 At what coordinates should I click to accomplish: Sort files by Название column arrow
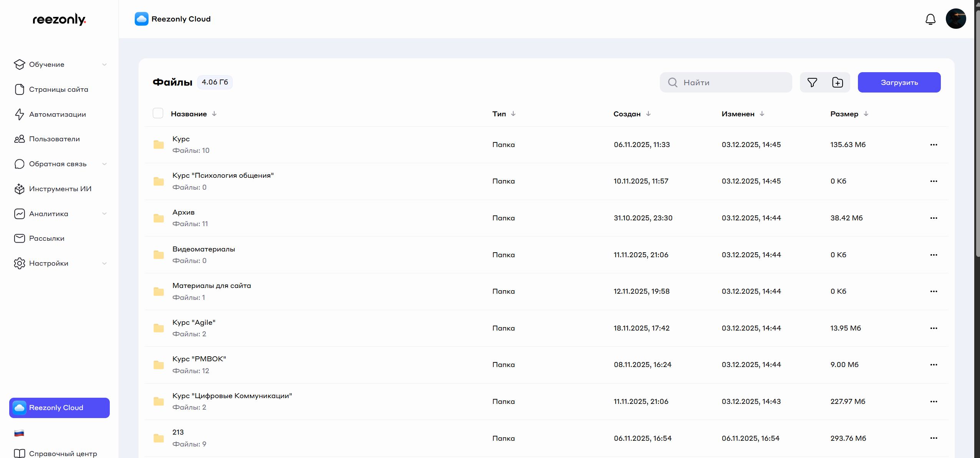pyautogui.click(x=214, y=114)
